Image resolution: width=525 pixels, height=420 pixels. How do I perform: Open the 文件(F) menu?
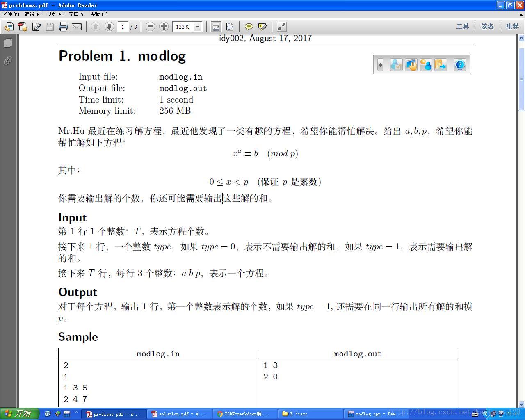11,14
